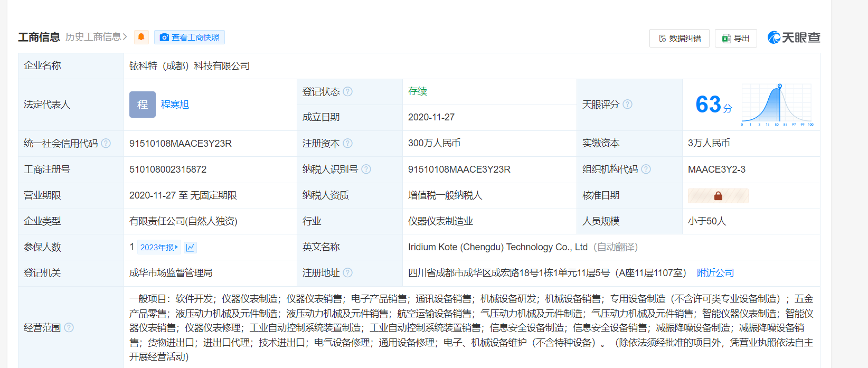
Task: Click the 天眼查 logo
Action: click(794, 37)
